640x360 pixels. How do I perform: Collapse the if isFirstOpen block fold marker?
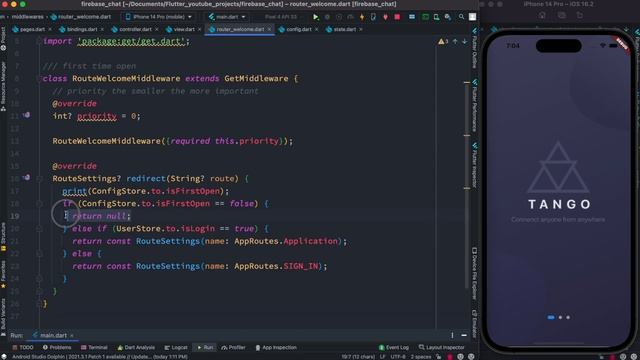tap(39, 203)
